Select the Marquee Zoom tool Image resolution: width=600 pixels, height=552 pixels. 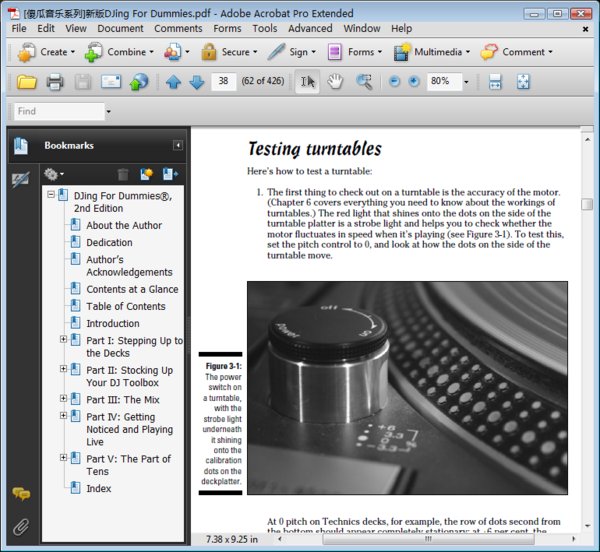(x=364, y=81)
